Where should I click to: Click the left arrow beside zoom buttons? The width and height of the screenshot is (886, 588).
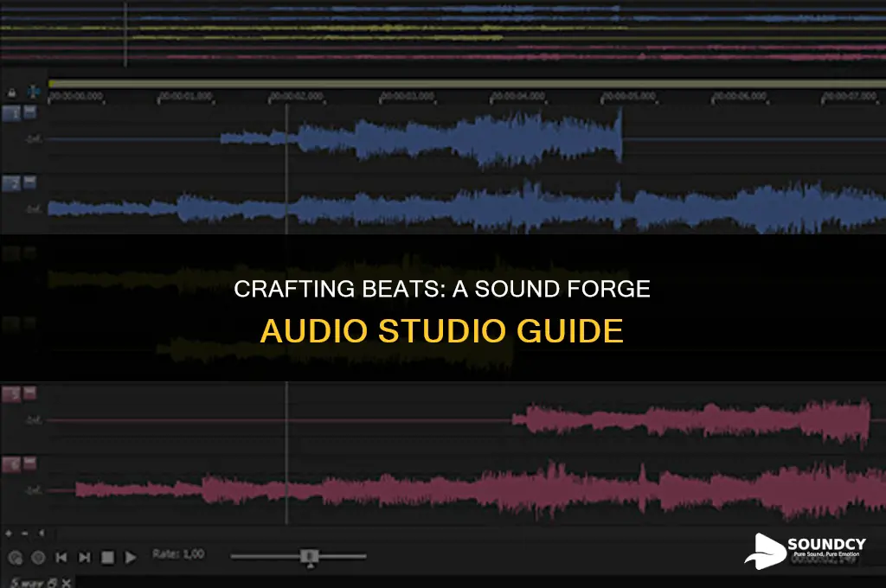pos(42,533)
